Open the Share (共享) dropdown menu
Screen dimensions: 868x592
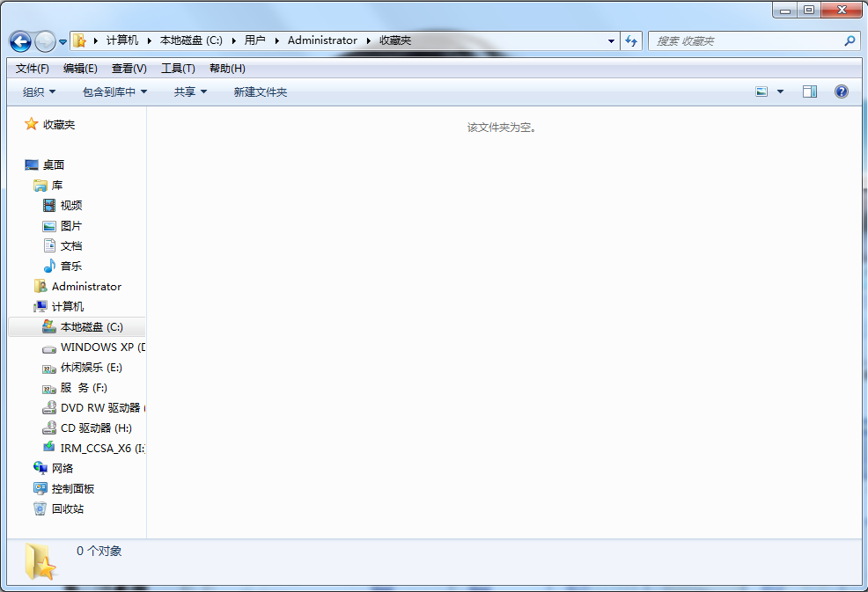[190, 91]
